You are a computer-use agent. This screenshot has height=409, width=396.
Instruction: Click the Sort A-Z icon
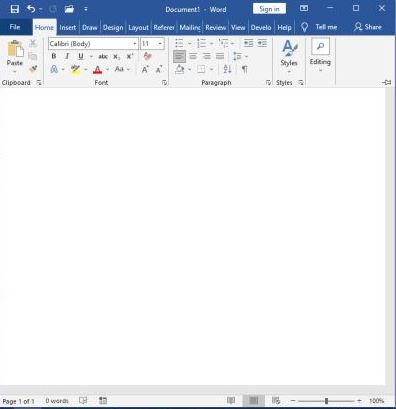(x=227, y=69)
